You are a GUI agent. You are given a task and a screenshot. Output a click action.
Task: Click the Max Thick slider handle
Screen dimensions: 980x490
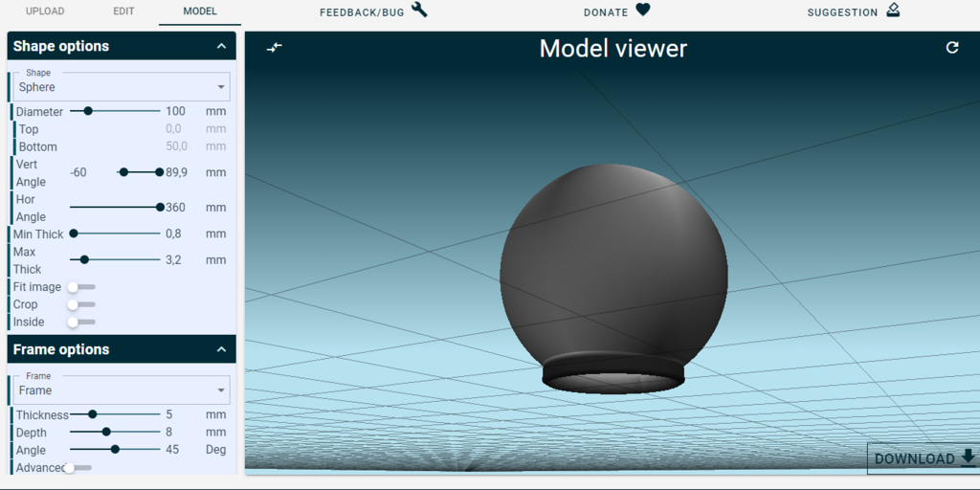(84, 259)
